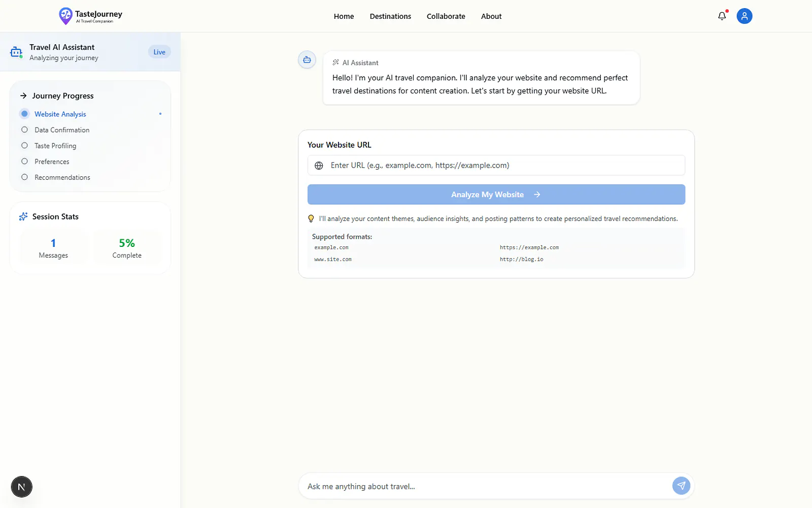812x508 pixels.
Task: Click the Supported formats label
Action: (x=342, y=237)
